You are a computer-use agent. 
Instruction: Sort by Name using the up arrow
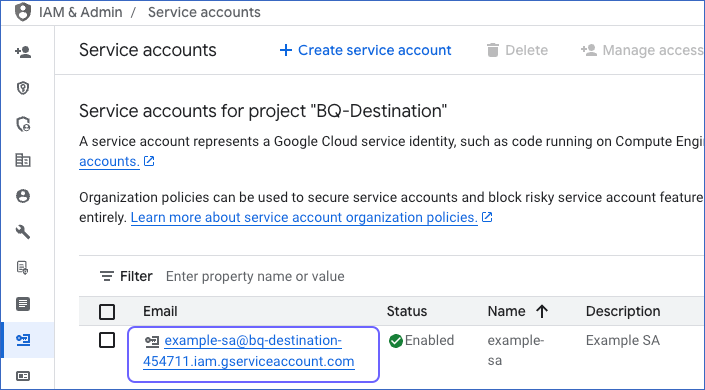coord(542,311)
